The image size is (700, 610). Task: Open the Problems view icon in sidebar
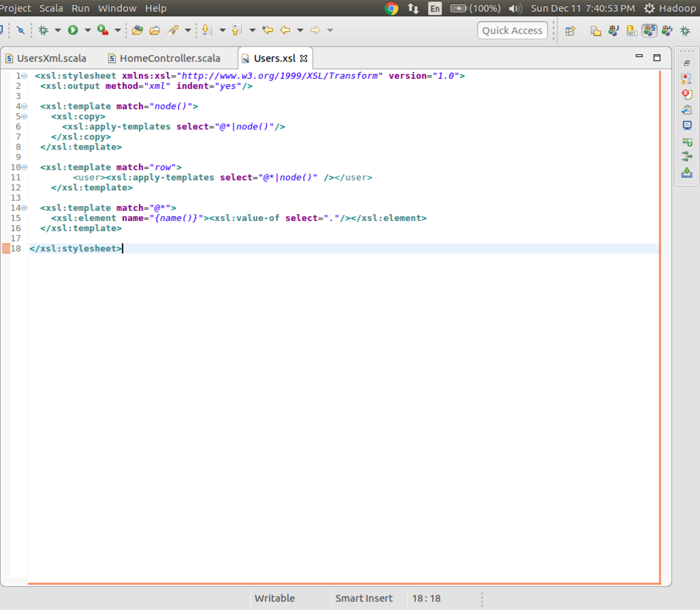click(x=686, y=79)
